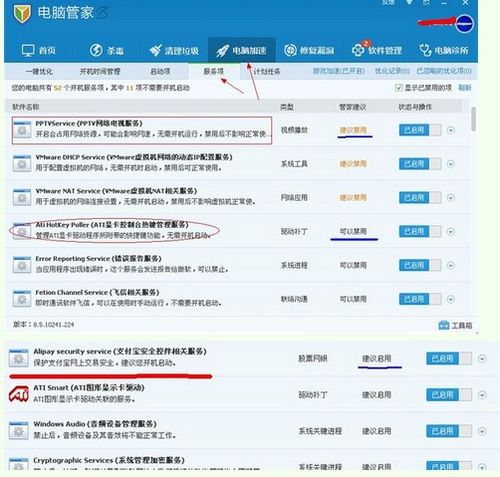The image size is (500, 477).
Task: Open 已忽略的优化项 link
Action: (x=444, y=71)
